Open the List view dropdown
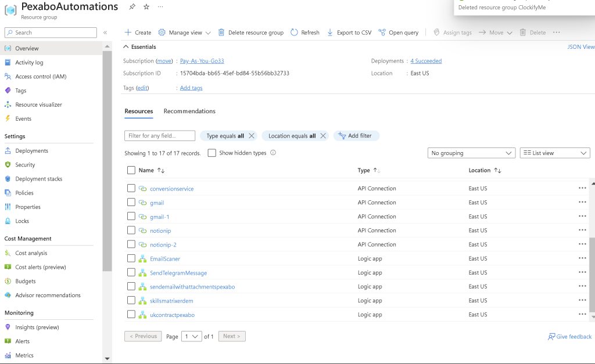595x364 pixels. point(555,153)
